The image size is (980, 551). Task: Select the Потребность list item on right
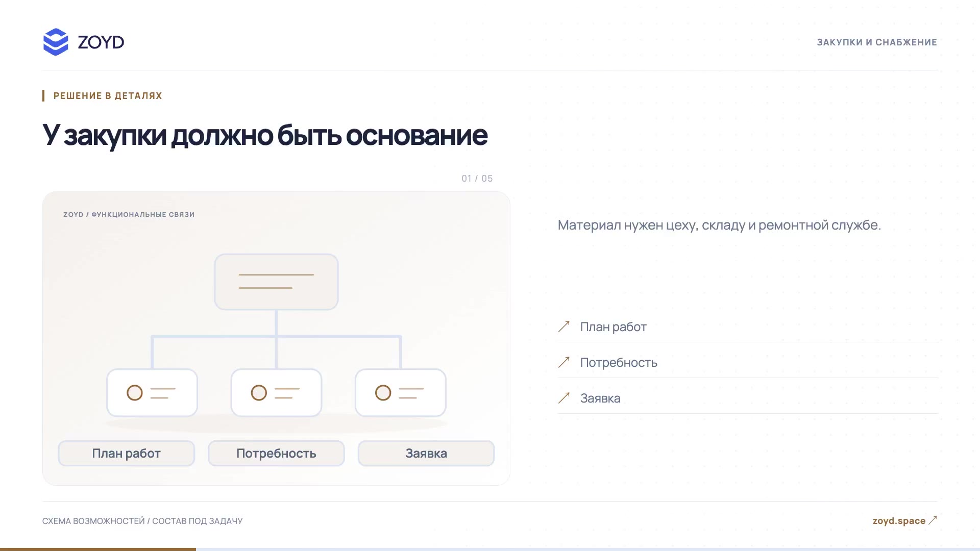(748, 362)
